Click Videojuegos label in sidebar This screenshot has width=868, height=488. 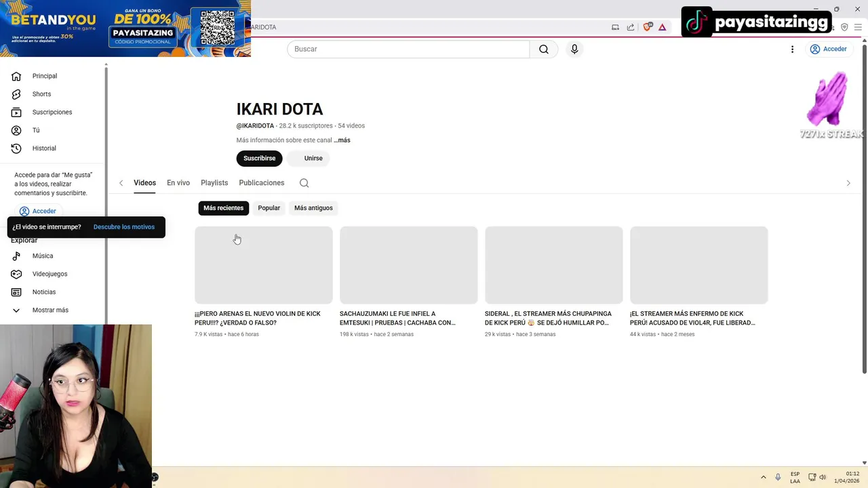pyautogui.click(x=50, y=274)
